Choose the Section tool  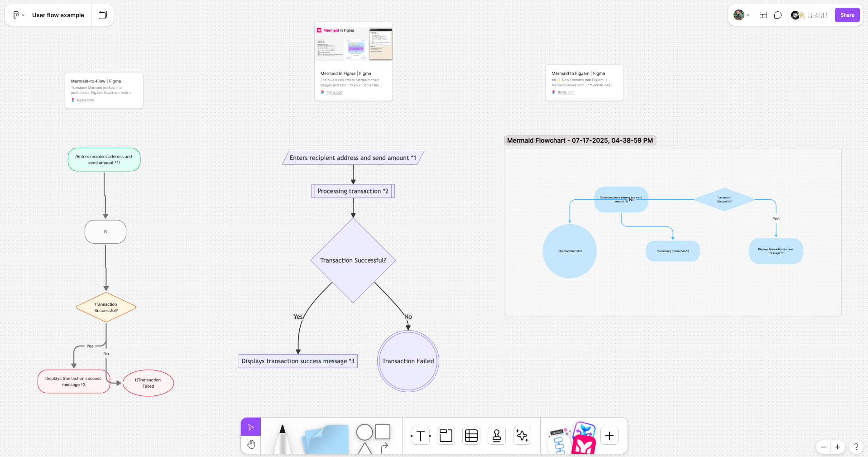tap(446, 436)
